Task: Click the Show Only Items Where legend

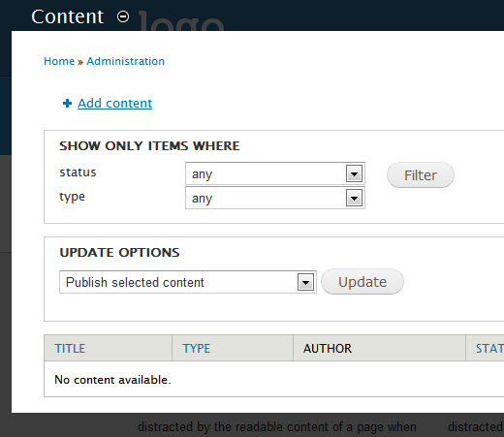Action: pos(149,146)
